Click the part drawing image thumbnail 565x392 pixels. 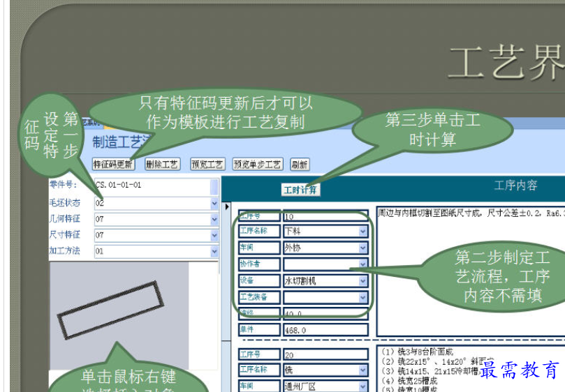119,316
